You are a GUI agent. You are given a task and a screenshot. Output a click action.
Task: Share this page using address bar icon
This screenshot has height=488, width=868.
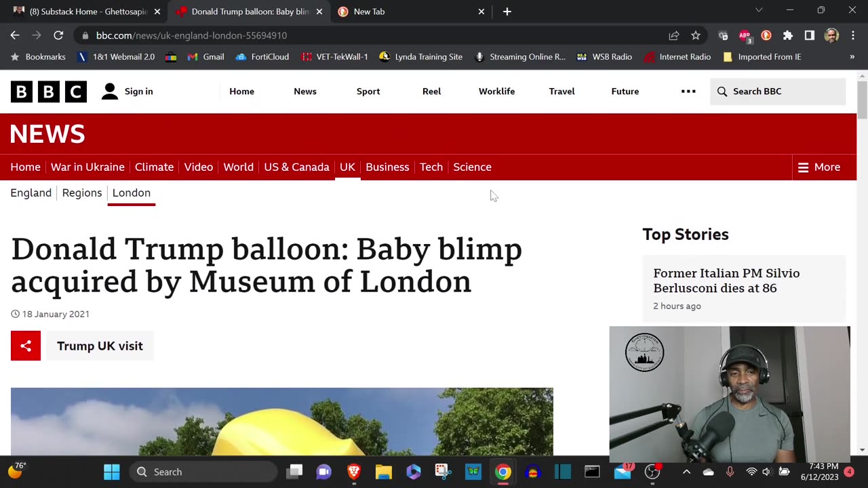click(x=674, y=35)
